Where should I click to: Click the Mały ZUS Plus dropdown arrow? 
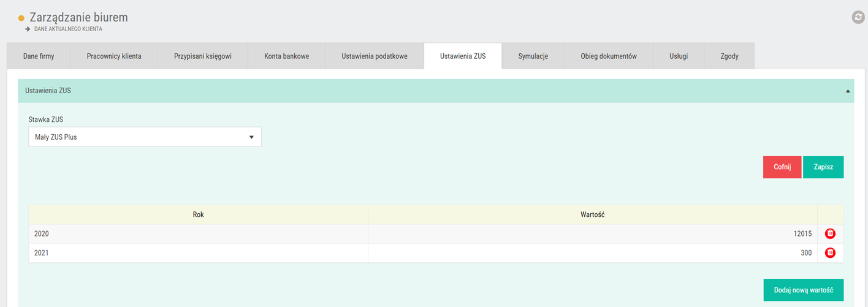251,137
